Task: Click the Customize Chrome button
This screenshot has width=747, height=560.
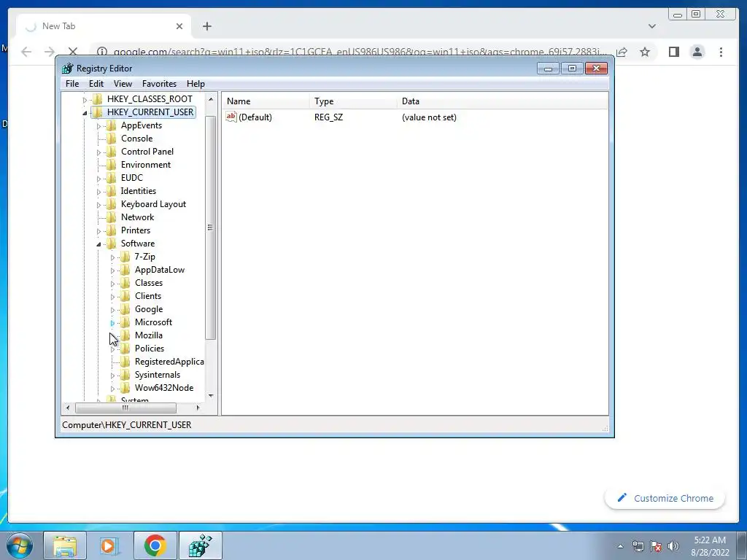Action: tap(665, 498)
